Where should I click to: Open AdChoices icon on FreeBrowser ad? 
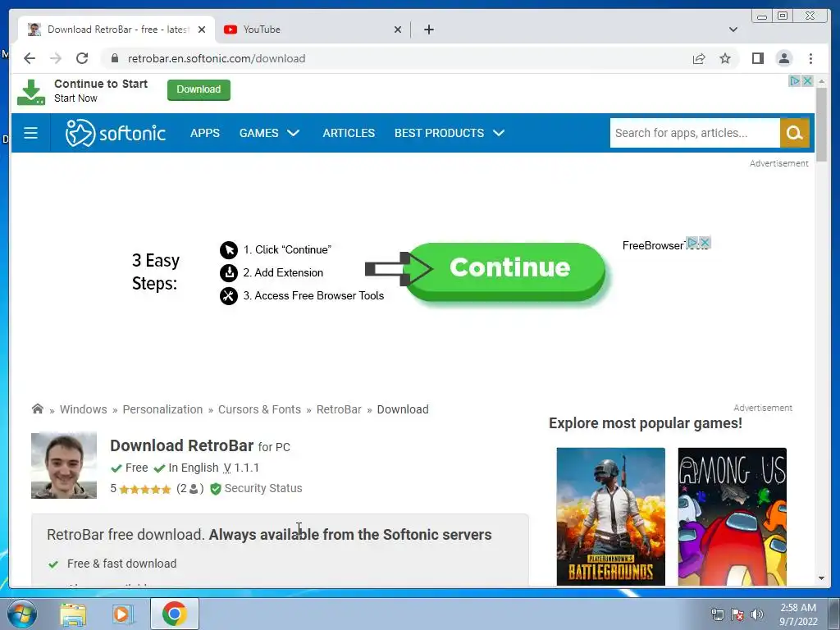(692, 243)
